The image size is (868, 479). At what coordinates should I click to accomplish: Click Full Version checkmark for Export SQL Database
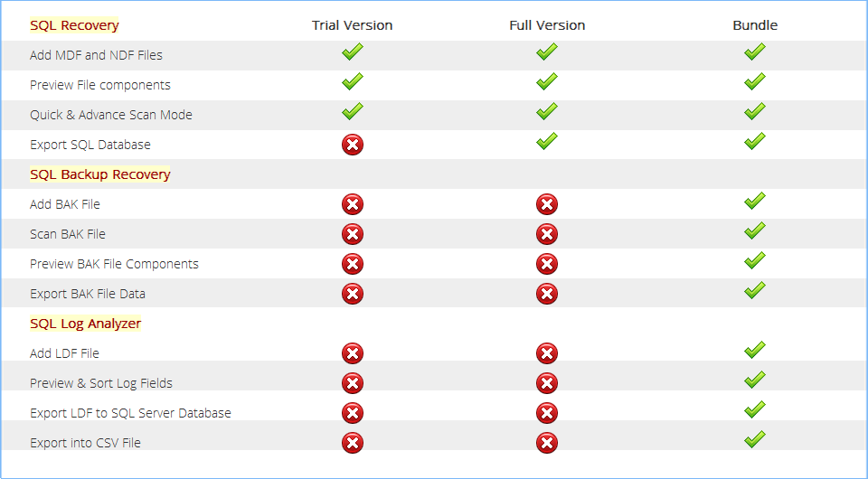(547, 142)
